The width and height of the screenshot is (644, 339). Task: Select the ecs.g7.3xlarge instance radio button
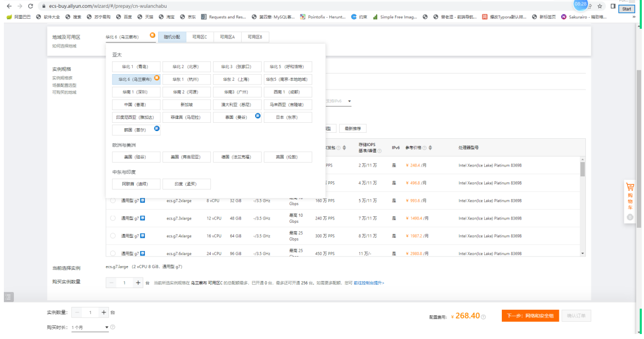pyautogui.click(x=113, y=218)
